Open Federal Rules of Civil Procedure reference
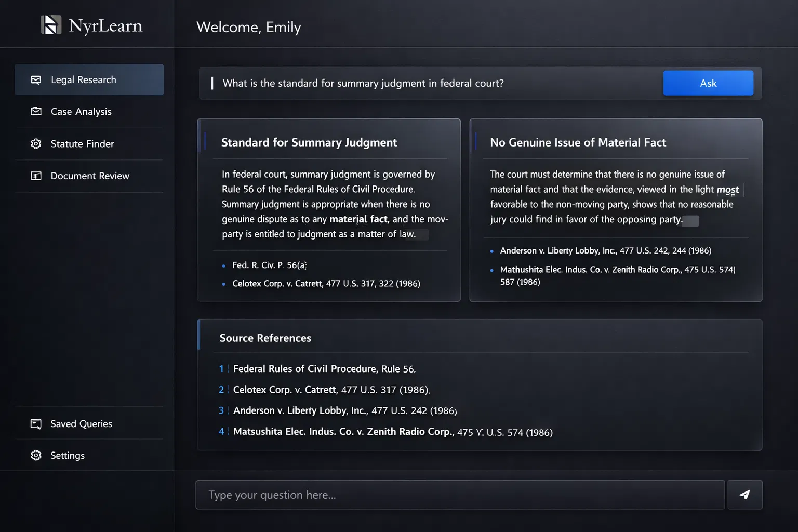Image resolution: width=798 pixels, height=532 pixels. pyautogui.click(x=323, y=369)
